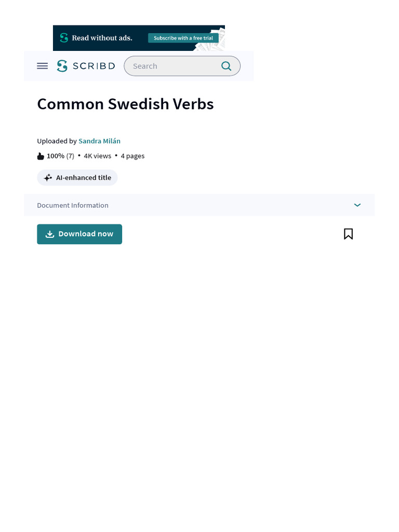Click the 4 pages label

[x=132, y=156]
